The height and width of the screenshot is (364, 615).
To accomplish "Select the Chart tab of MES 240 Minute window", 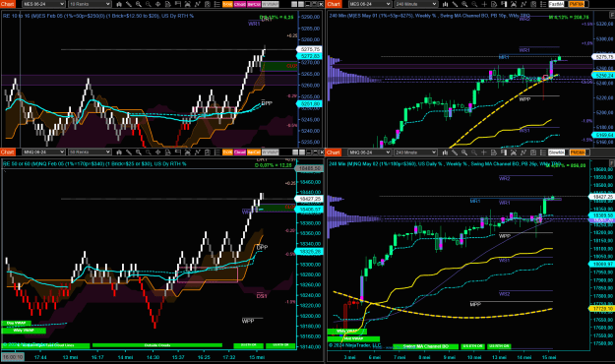I will pos(334,4).
